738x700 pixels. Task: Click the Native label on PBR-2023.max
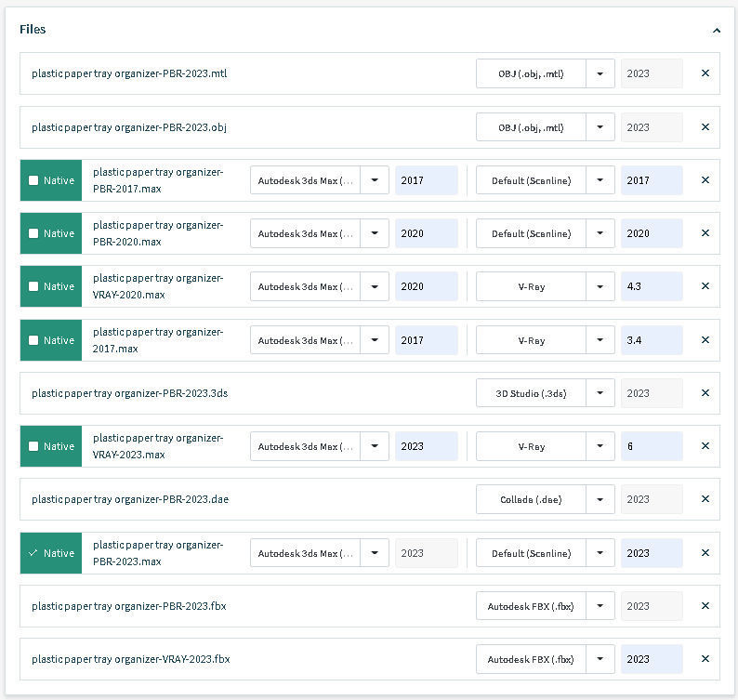click(x=59, y=553)
